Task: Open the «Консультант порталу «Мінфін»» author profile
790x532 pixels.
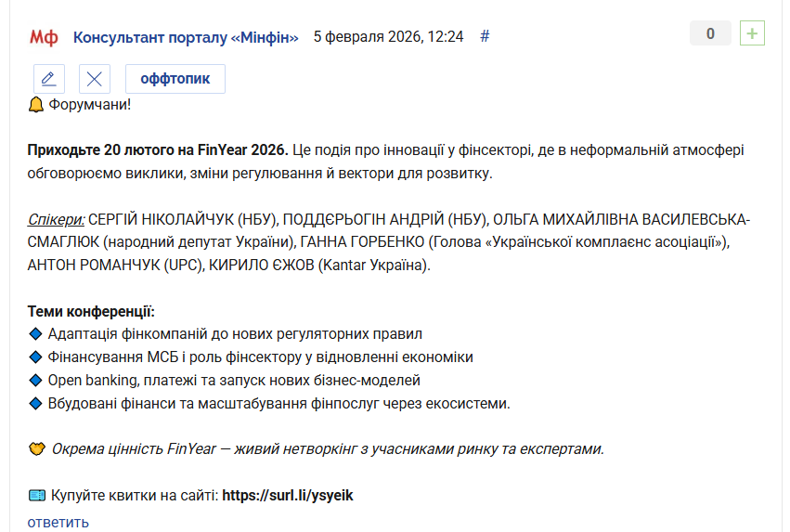Action: [x=186, y=37]
